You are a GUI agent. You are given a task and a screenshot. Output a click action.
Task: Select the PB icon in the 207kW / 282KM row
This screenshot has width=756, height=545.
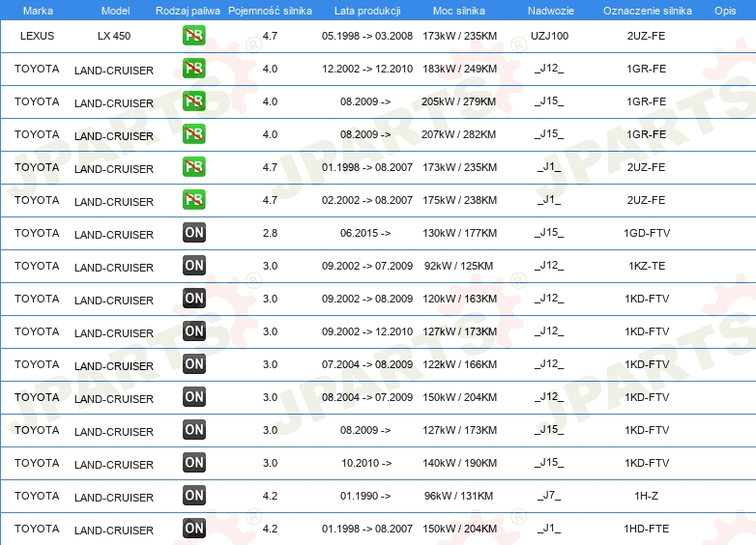click(x=193, y=134)
